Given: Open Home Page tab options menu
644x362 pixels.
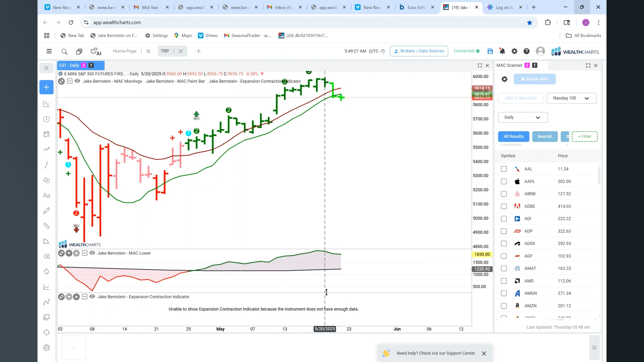Looking at the screenshot, I should coord(141,51).
